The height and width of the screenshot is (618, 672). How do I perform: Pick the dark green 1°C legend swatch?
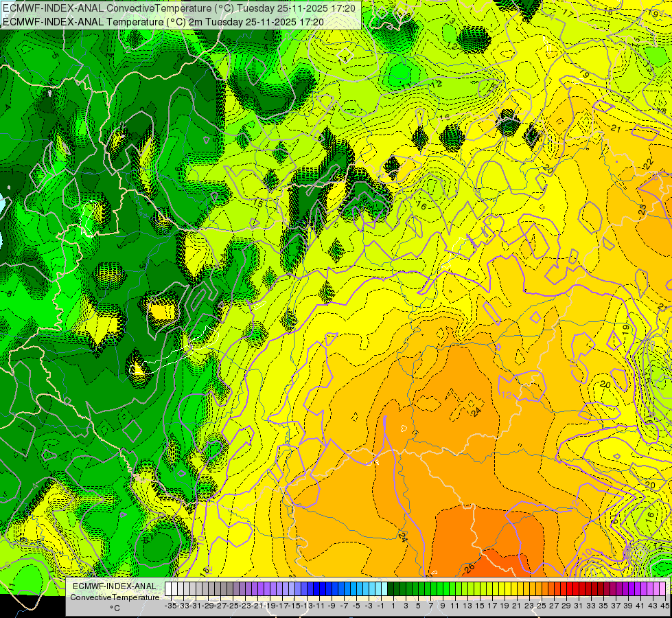coord(391,588)
